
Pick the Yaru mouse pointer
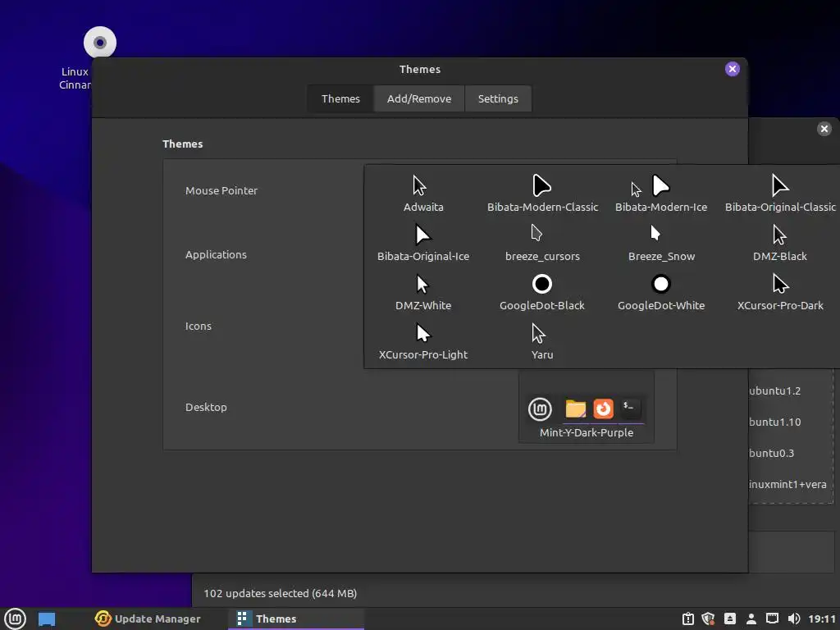[542, 341]
